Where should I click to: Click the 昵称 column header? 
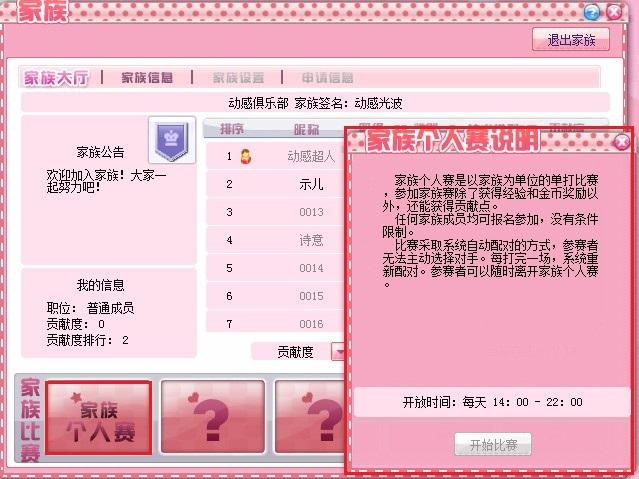pyautogui.click(x=306, y=129)
